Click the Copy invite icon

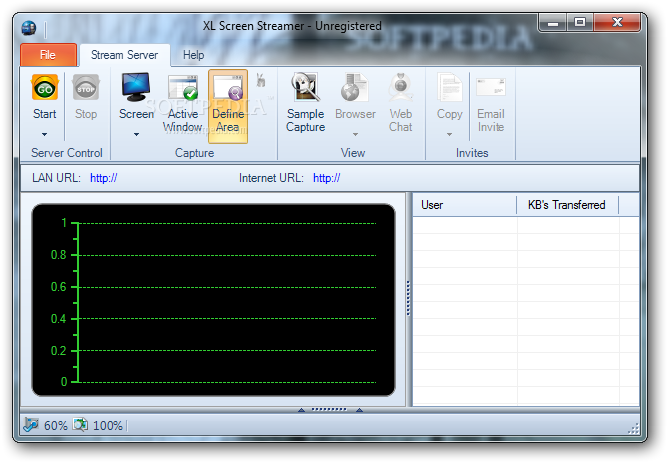click(449, 87)
